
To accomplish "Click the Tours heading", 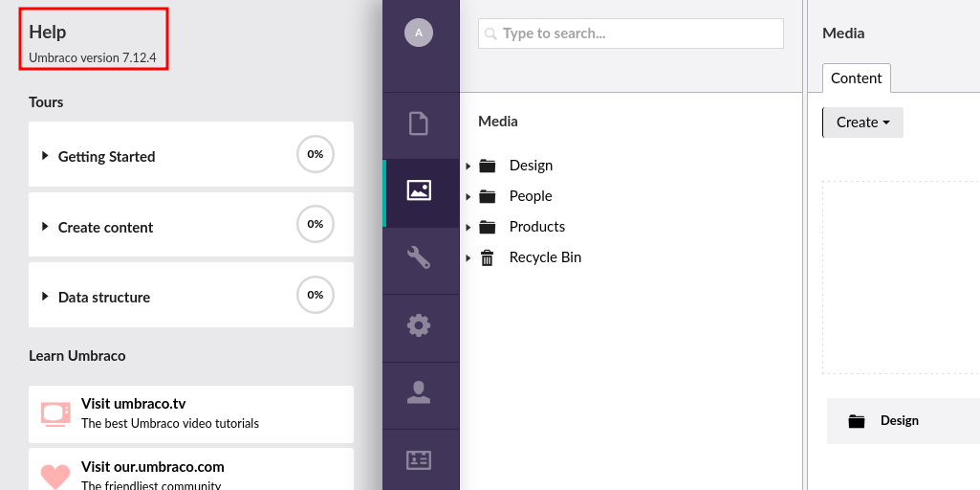I will tap(46, 102).
